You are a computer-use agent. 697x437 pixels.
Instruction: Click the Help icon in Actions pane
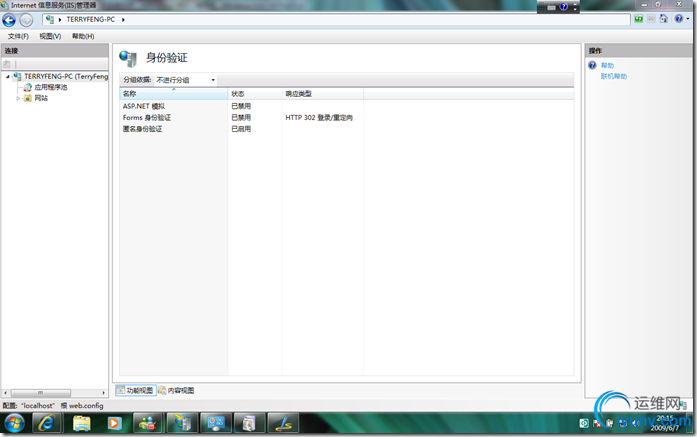coord(592,65)
